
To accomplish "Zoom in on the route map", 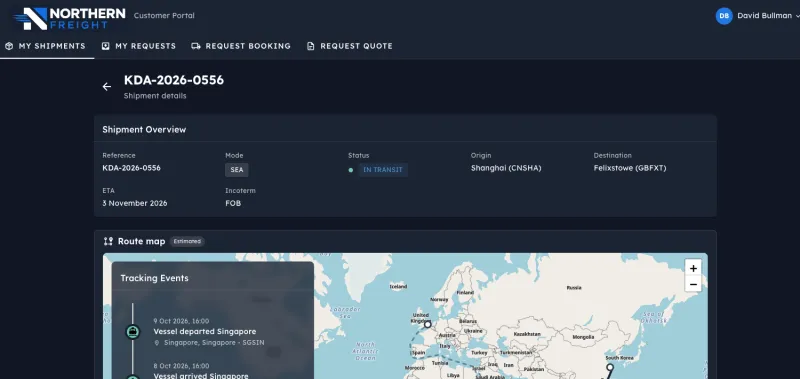I will click(x=693, y=268).
